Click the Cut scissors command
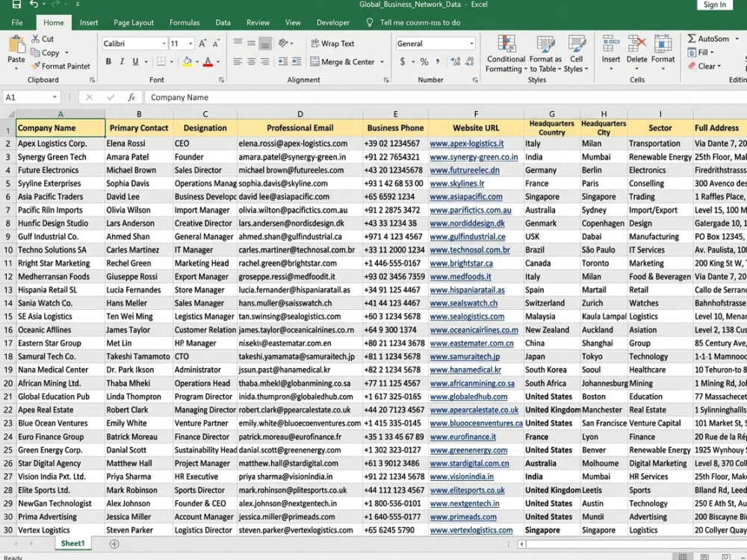 pos(42,39)
